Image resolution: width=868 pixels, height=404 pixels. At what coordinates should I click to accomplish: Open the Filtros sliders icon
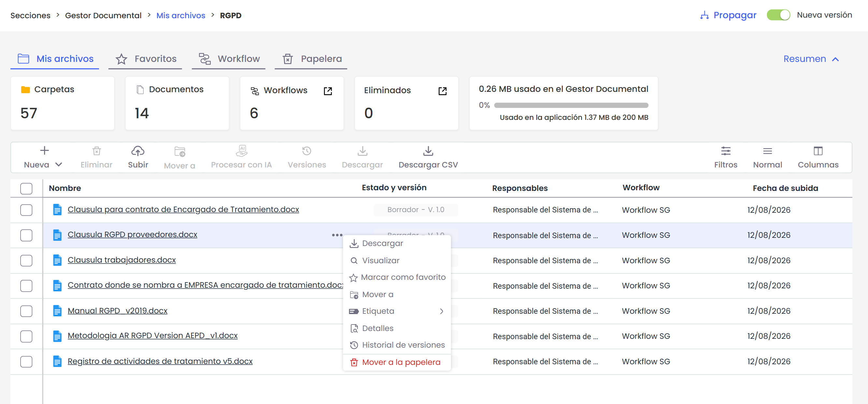pos(726,151)
